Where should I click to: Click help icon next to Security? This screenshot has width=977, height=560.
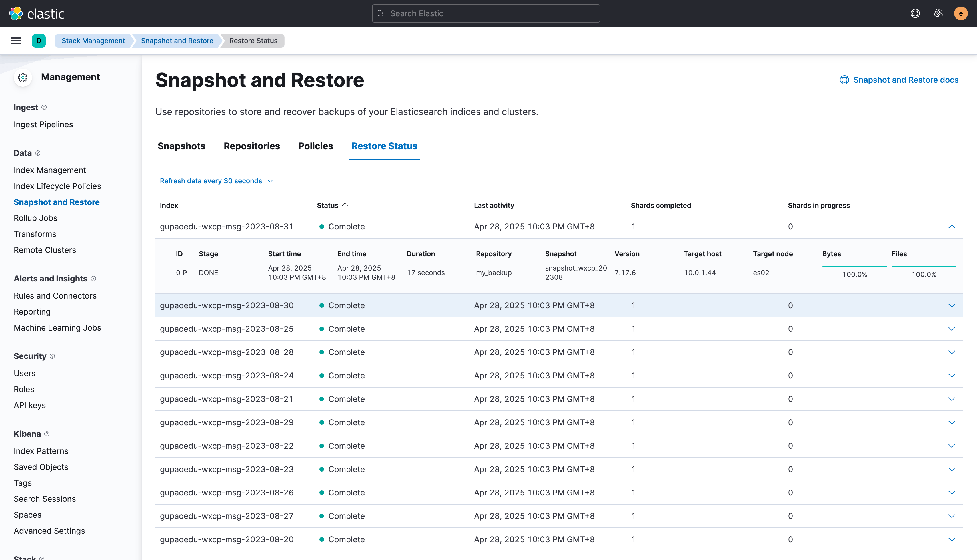(x=52, y=356)
